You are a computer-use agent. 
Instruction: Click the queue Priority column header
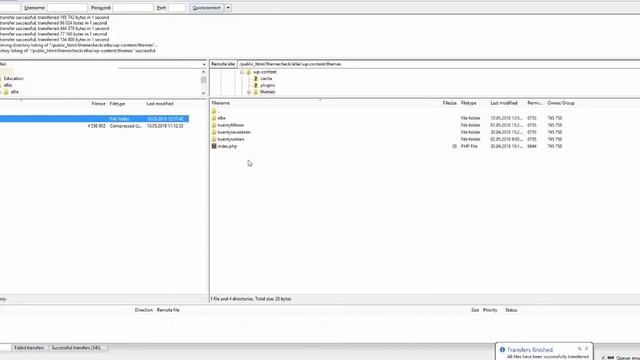tap(490, 310)
